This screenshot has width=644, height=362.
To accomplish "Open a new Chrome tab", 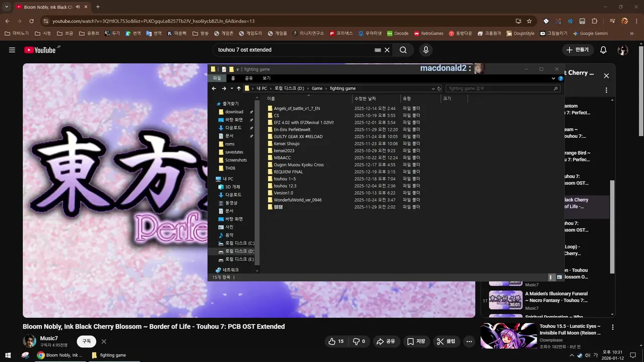I will click(98, 7).
